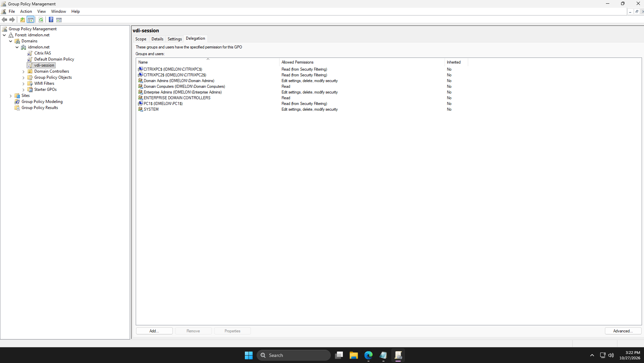Screen dimensions: 644x363
Task: Show hidden system tray icons
Action: tap(592, 355)
